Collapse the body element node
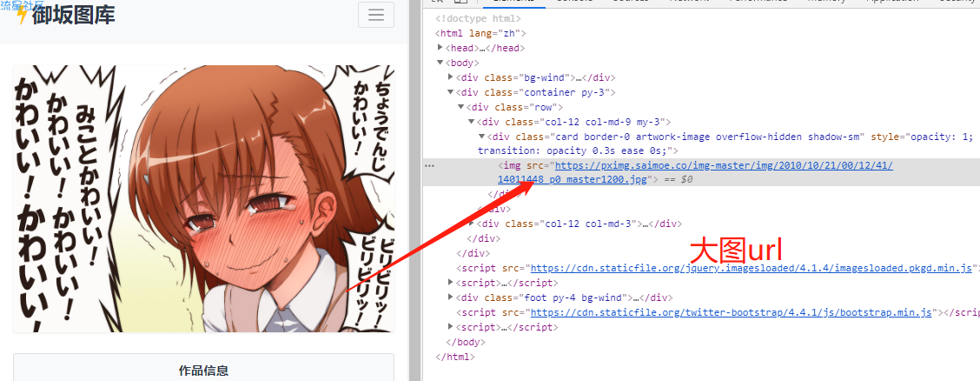Screen dimensions: 980x381 [x=440, y=63]
